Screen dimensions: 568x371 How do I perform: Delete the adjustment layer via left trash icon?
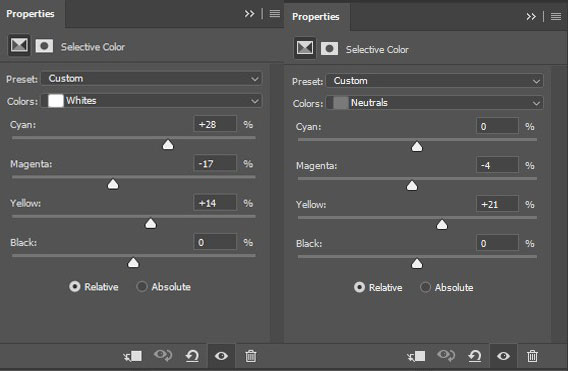point(251,356)
